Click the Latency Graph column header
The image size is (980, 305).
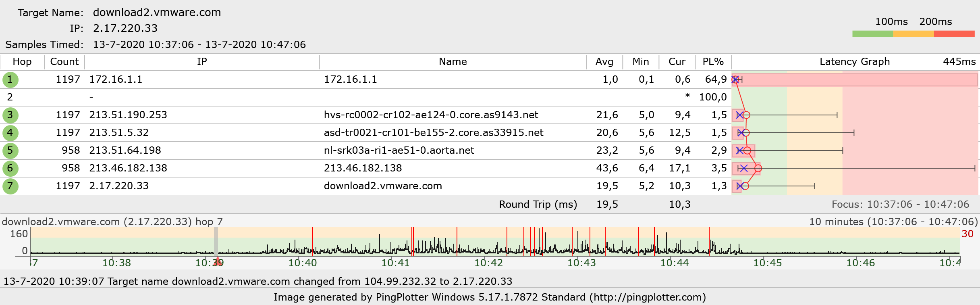point(854,62)
